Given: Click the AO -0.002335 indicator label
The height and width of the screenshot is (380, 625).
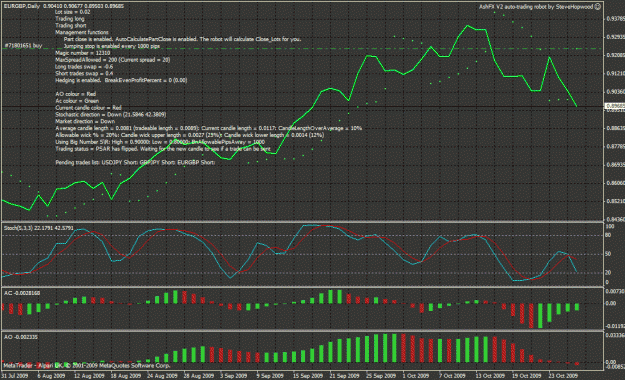Looking at the screenshot, I should click(x=21, y=337).
